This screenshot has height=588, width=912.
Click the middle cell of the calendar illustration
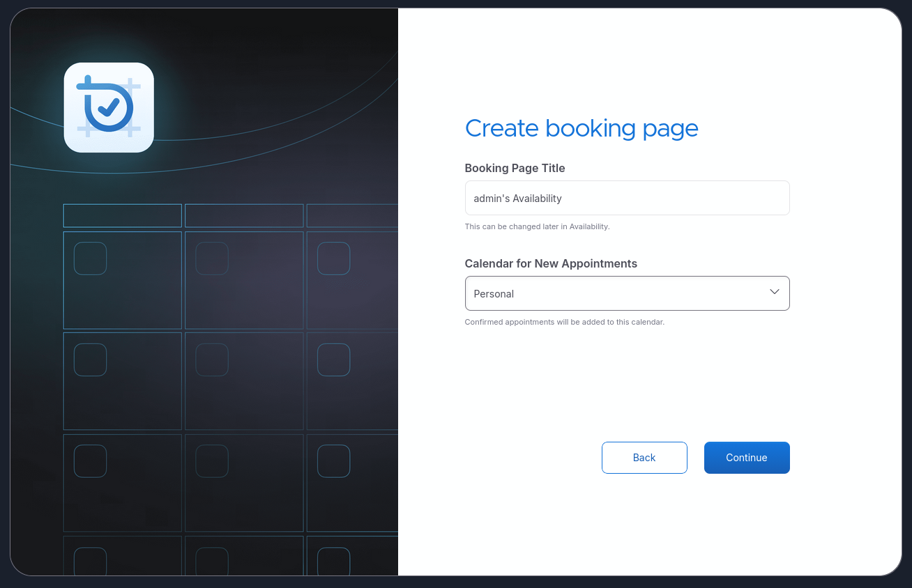pos(244,381)
